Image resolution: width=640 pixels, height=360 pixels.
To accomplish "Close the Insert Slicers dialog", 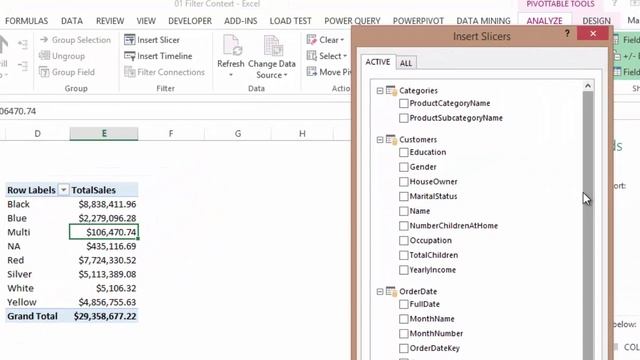I will [593, 33].
